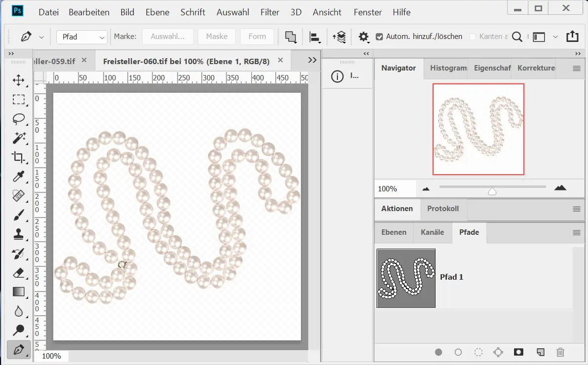Expand the Navigator panel options menu
588x365 pixels.
point(576,69)
